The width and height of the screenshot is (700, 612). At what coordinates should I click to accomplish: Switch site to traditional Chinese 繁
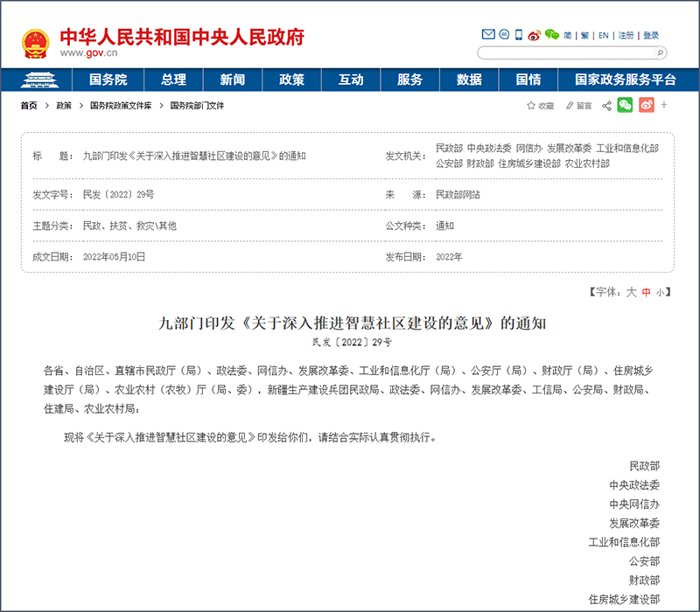tap(584, 35)
